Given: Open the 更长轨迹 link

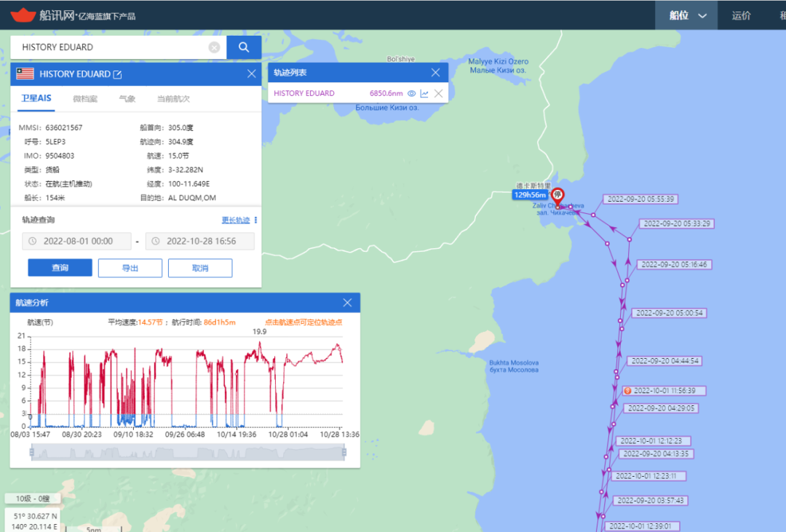Looking at the screenshot, I should 235,220.
